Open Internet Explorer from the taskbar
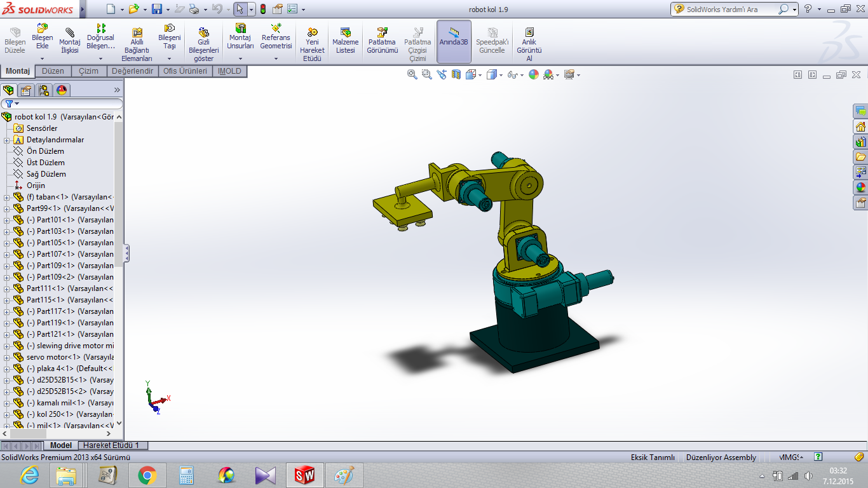 pyautogui.click(x=30, y=475)
